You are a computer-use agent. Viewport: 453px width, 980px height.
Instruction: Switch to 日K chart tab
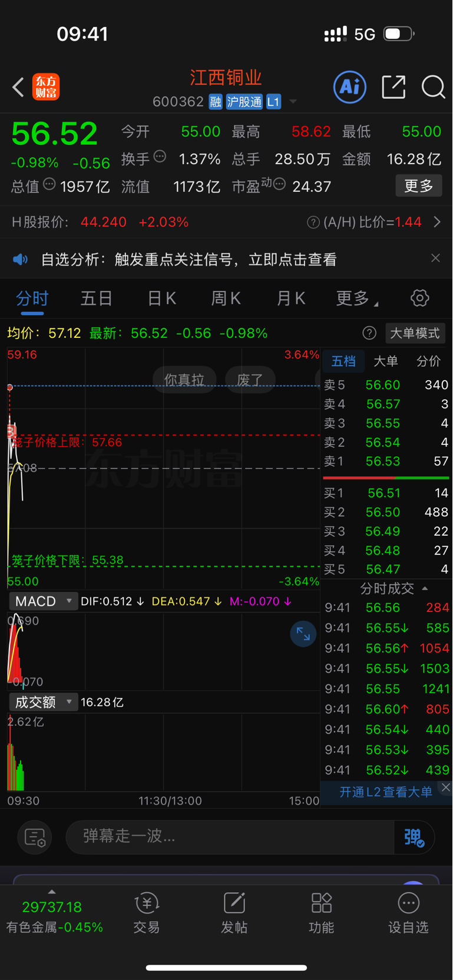pyautogui.click(x=161, y=298)
